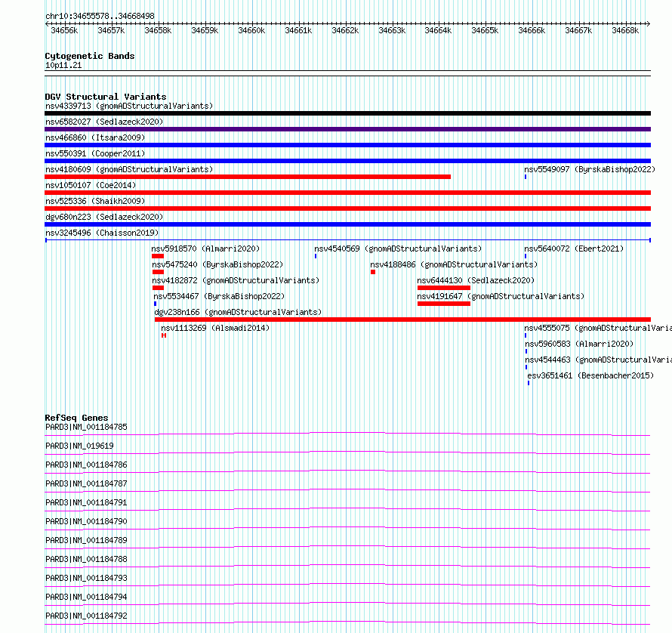Image resolution: width=672 pixels, height=633 pixels.
Task: Open nsv5640072 (Ebert2021) variant
Action: pyautogui.click(x=574, y=249)
